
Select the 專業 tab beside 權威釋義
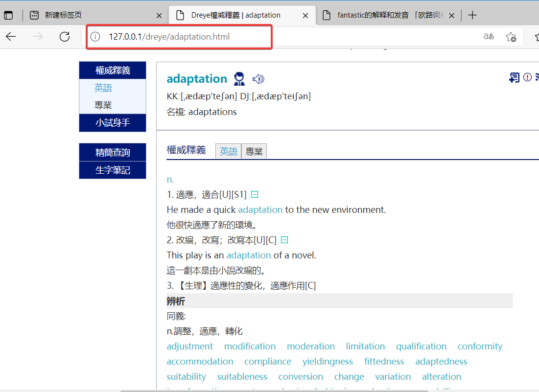pos(254,151)
